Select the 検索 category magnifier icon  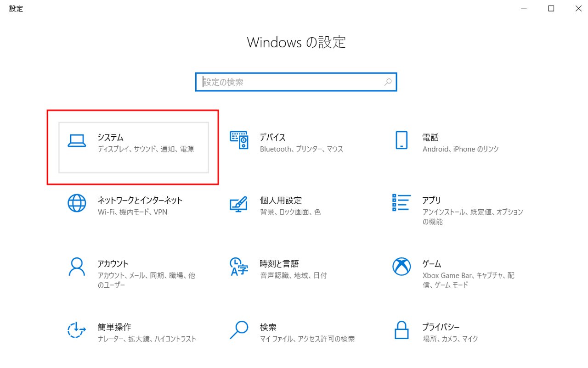[x=239, y=329]
